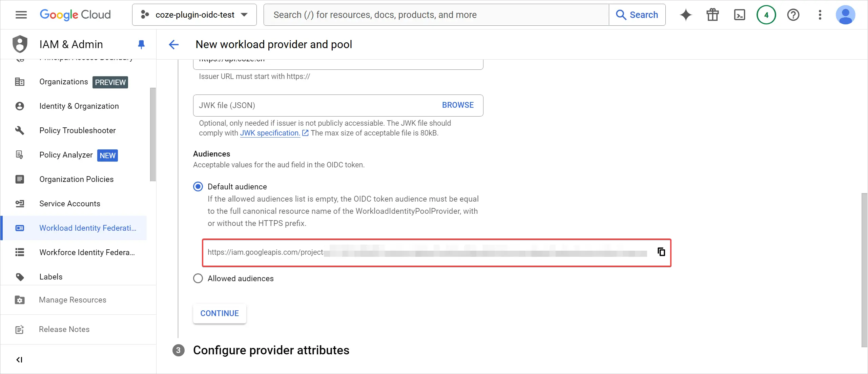Open notifications badge showing 4
This screenshot has width=868, height=374.
pyautogui.click(x=766, y=15)
